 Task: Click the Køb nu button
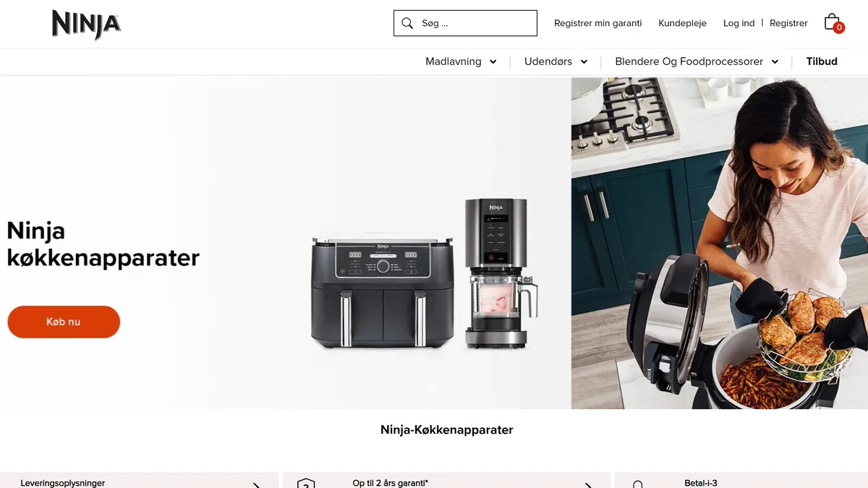64,322
